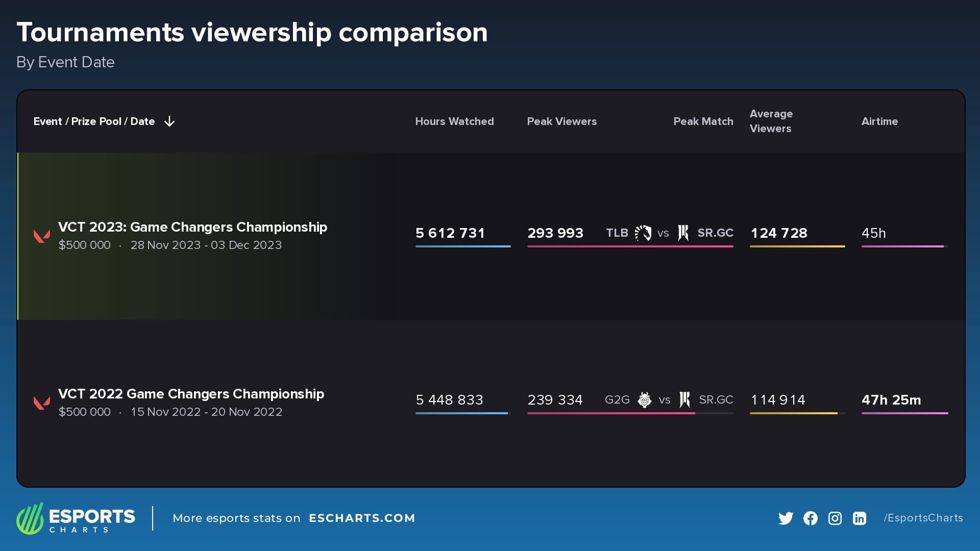
Task: Click the Twitter bird icon
Action: (x=786, y=518)
